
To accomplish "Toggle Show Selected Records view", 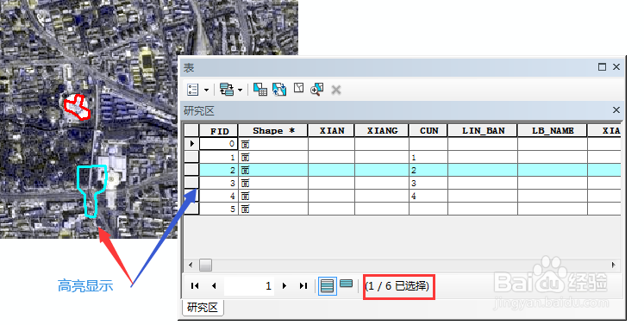I will pos(347,284).
